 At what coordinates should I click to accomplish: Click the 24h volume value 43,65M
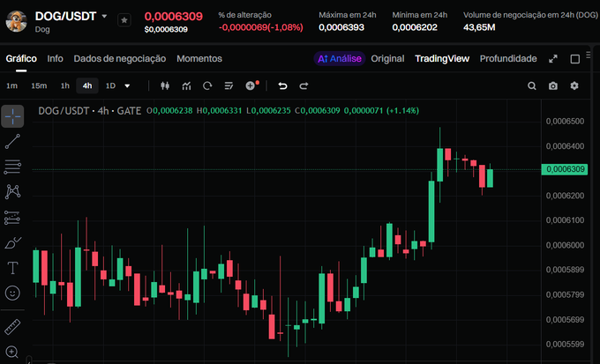(x=479, y=27)
